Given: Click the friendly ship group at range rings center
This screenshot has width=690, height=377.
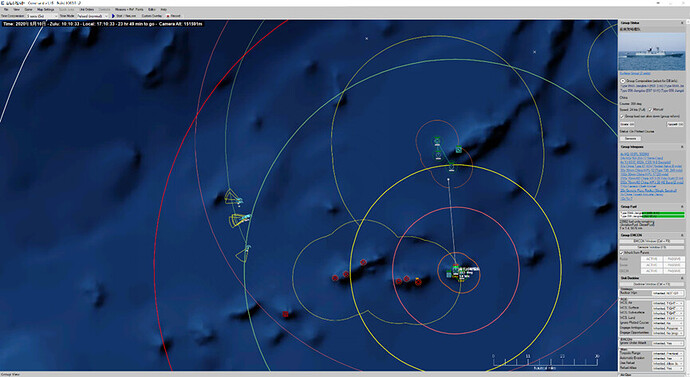Looking at the screenshot, I should [x=457, y=273].
